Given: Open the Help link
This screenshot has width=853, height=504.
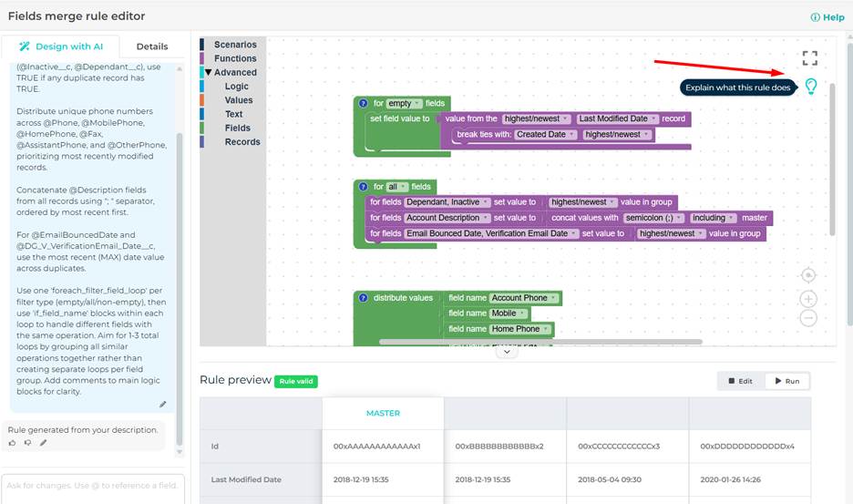Looking at the screenshot, I should (x=827, y=17).
